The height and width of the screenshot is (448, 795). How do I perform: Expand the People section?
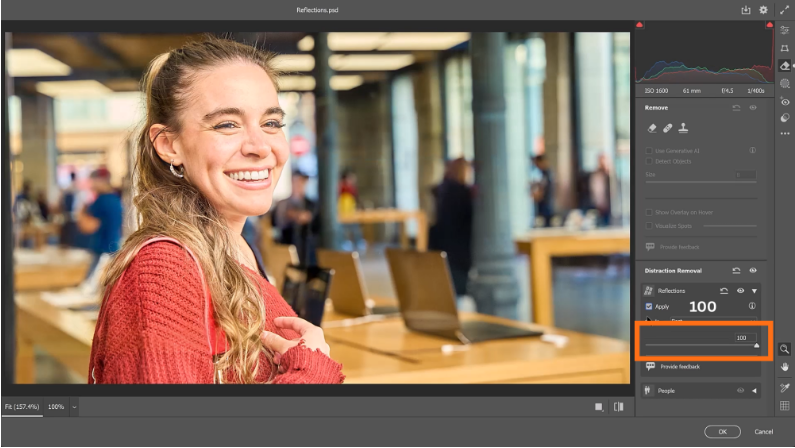pyautogui.click(x=754, y=390)
